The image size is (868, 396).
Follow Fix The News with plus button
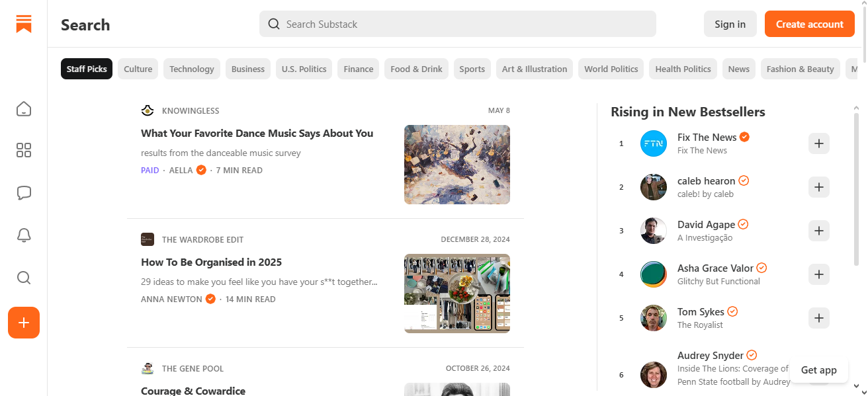pos(819,143)
